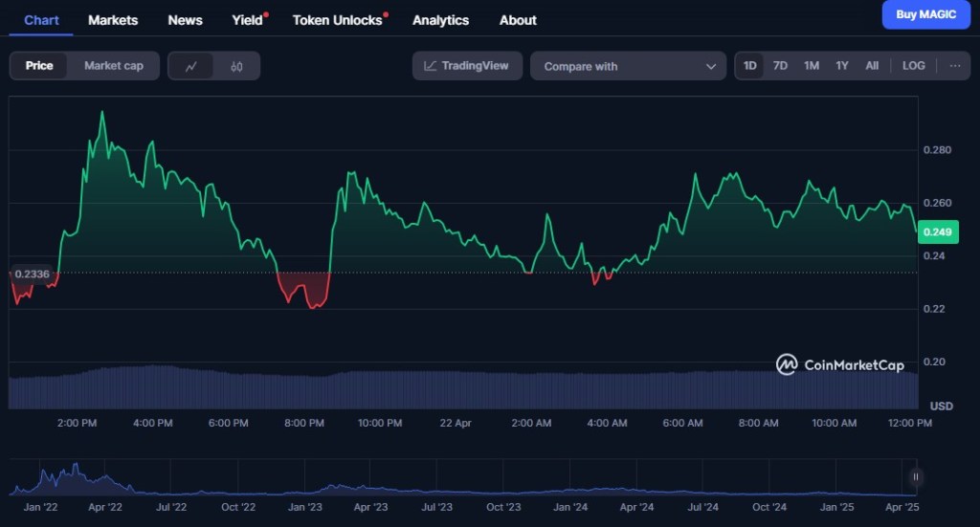
Task: Click the USD currency label
Action: (942, 406)
